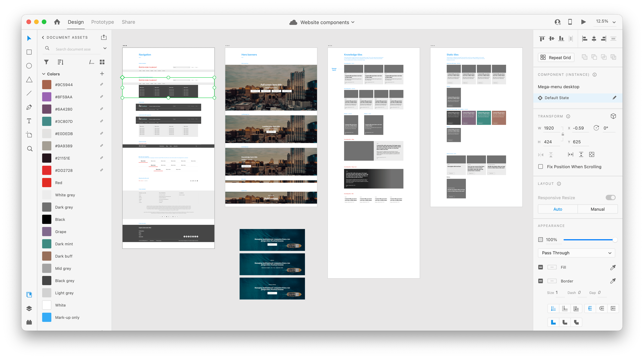The width and height of the screenshot is (644, 359).
Task: Toggle the width-height aspect lock
Action: coord(563,134)
